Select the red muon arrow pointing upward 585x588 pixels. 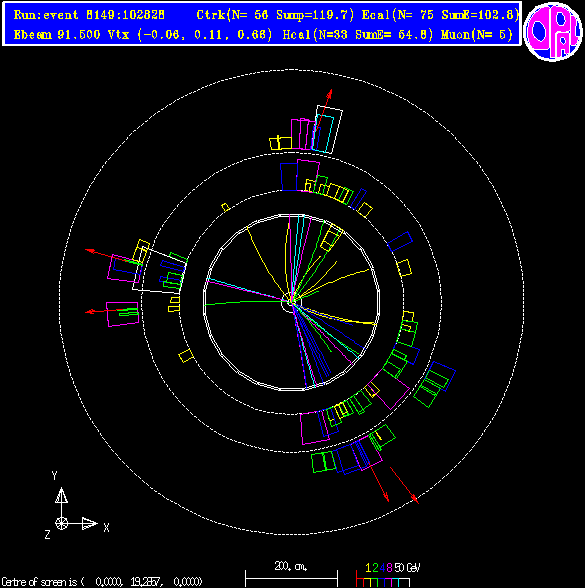point(323,110)
